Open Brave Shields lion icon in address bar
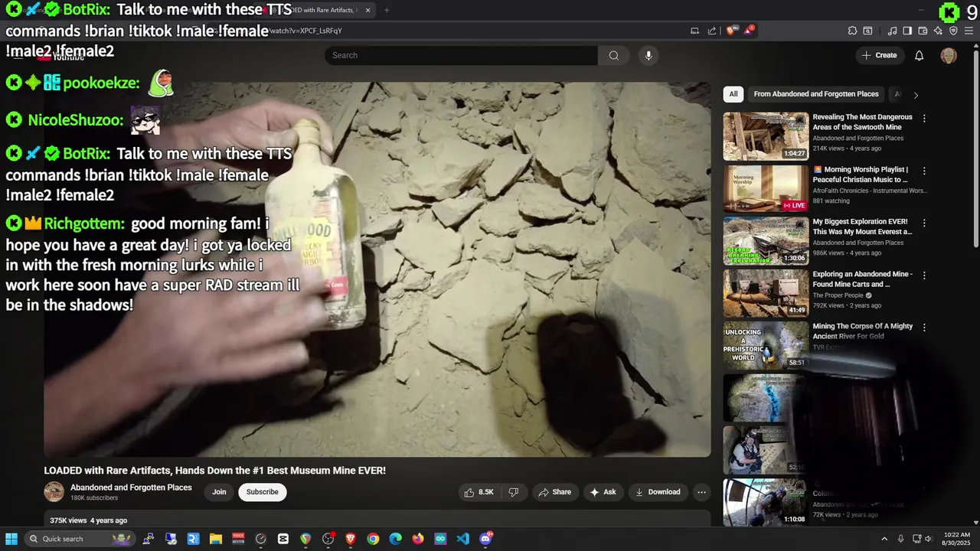980x551 pixels. (730, 31)
